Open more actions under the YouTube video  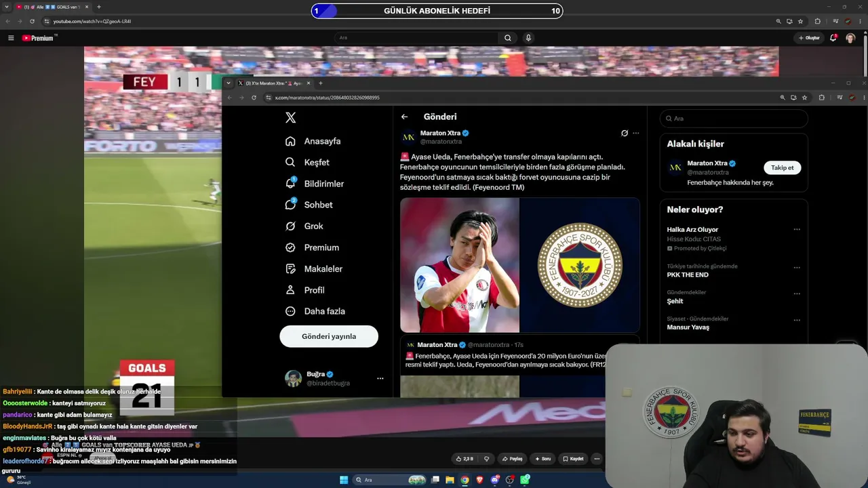pyautogui.click(x=597, y=459)
